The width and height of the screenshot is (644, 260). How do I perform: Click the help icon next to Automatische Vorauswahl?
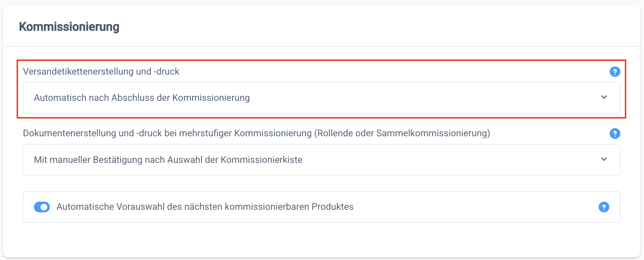[x=604, y=207]
